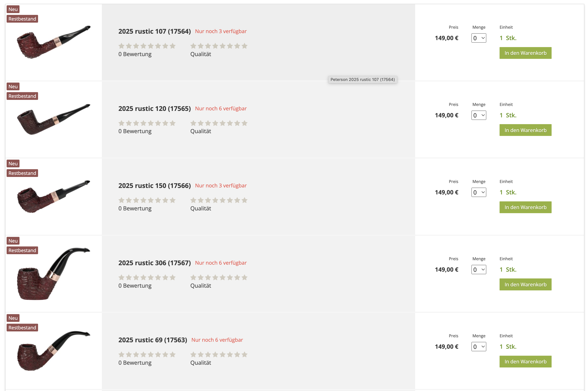
Task: Add rustic 107 to the Warenkorb
Action: (x=525, y=53)
